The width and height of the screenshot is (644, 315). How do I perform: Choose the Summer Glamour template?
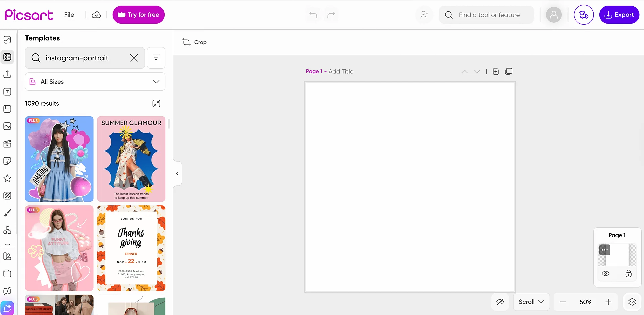(131, 159)
